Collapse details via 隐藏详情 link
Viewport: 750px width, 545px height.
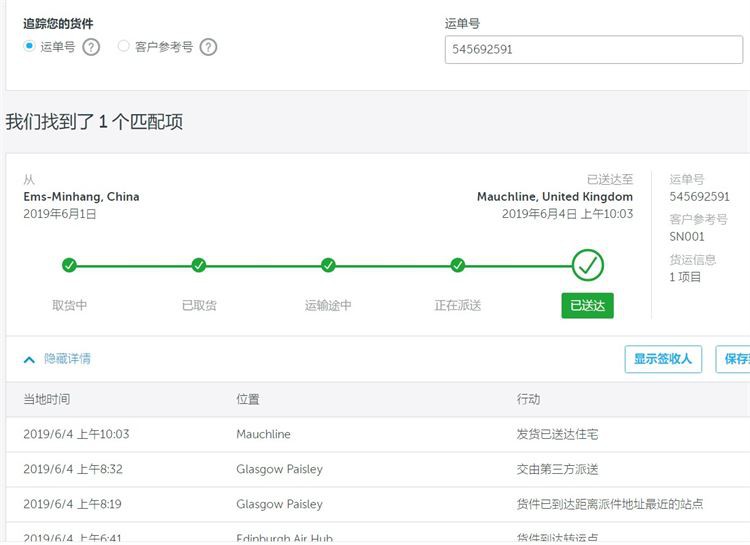pos(67,359)
